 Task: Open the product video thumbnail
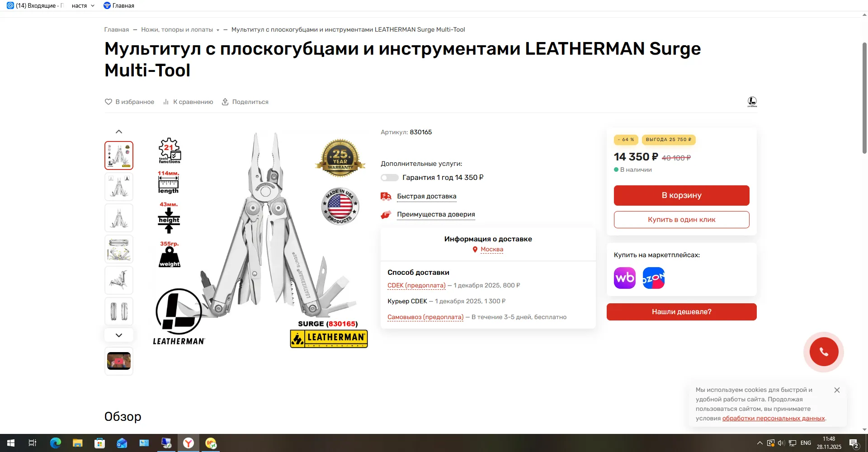tap(119, 361)
